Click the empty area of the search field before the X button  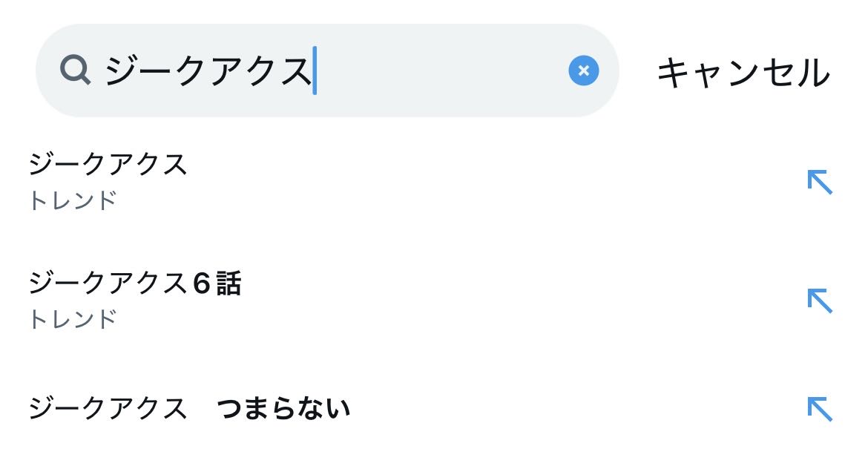441,70
